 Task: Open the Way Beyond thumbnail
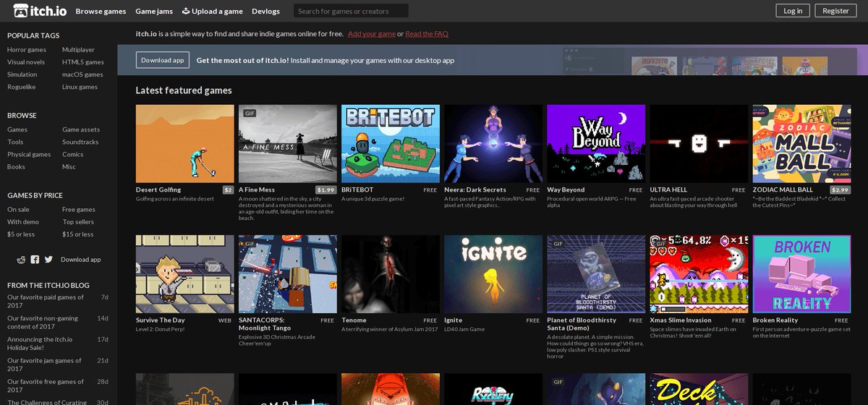point(596,143)
